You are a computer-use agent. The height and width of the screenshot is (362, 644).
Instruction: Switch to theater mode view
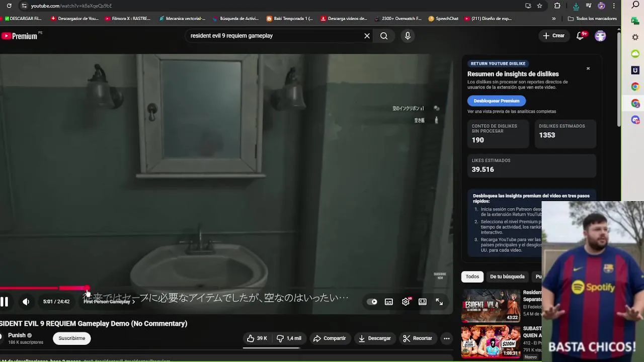(423, 302)
